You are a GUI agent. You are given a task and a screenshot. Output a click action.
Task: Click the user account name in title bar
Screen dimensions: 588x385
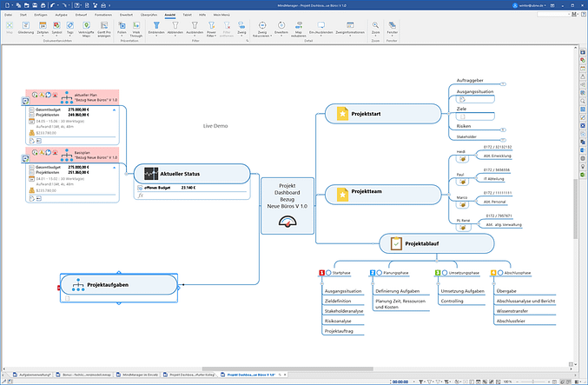pyautogui.click(x=532, y=5)
